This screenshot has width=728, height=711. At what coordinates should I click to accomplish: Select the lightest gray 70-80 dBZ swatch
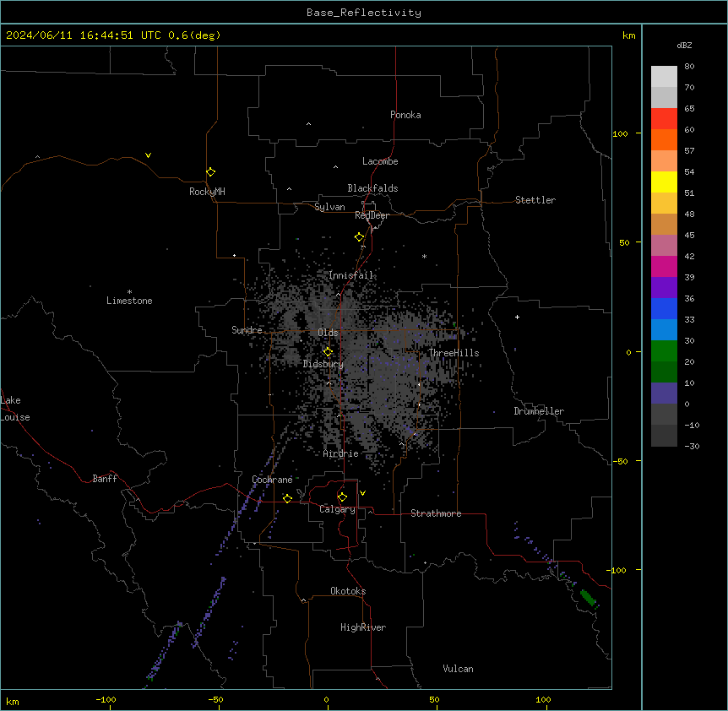click(664, 77)
